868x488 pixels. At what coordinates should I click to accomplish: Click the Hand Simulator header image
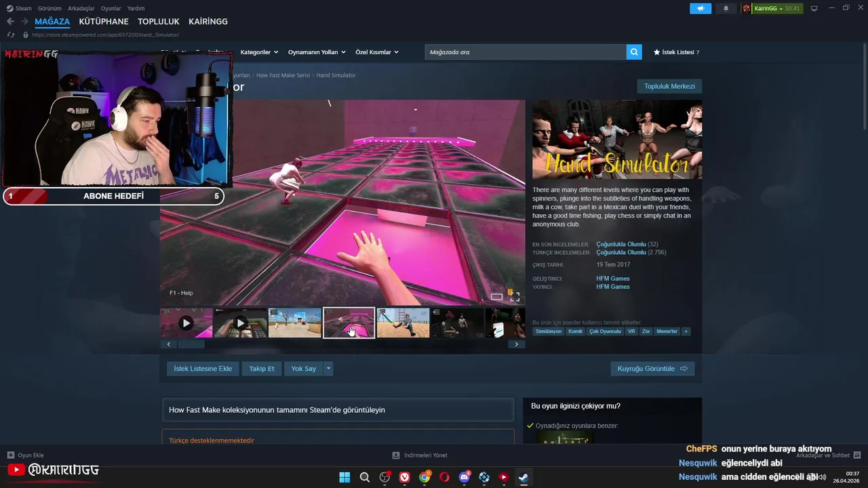pos(617,140)
